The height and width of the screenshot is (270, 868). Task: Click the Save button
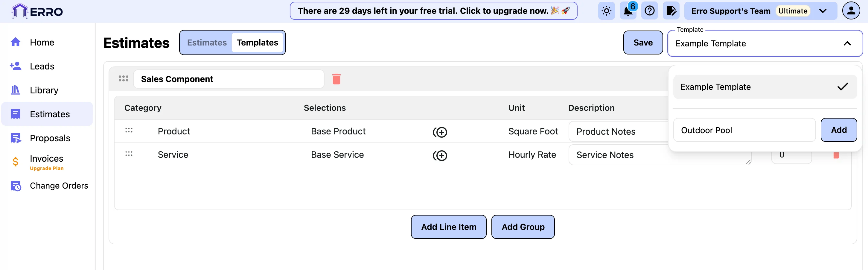coord(642,43)
